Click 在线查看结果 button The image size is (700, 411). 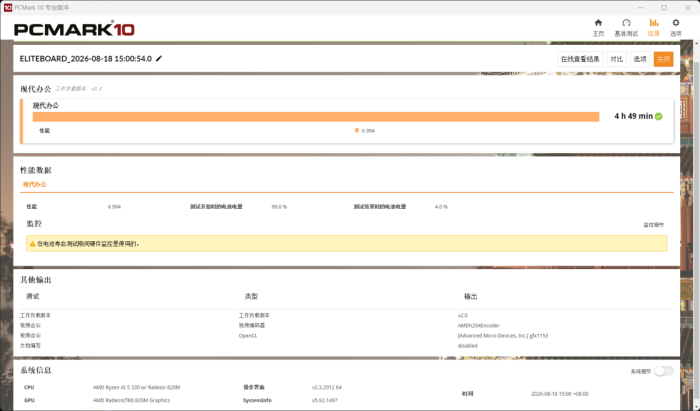click(580, 59)
